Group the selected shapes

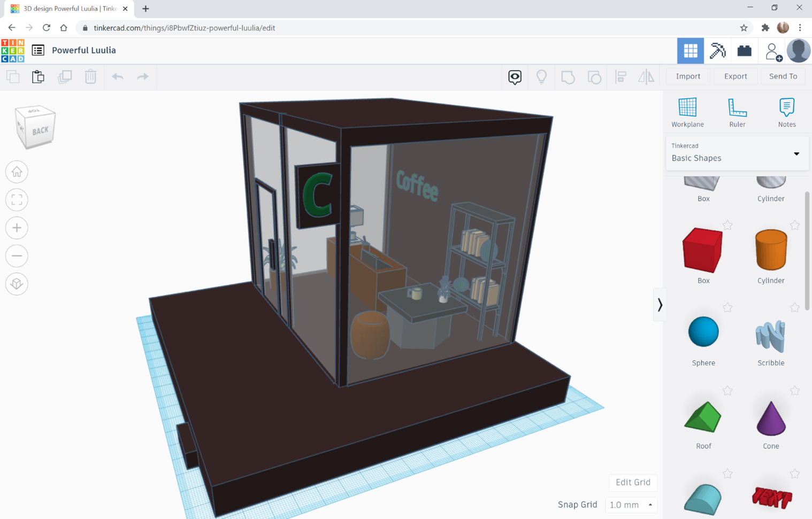(x=568, y=77)
